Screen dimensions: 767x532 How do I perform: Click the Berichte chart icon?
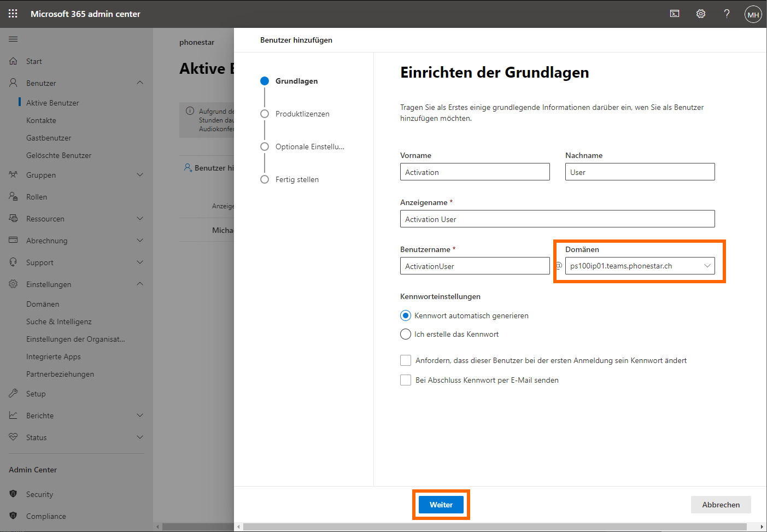click(x=13, y=415)
